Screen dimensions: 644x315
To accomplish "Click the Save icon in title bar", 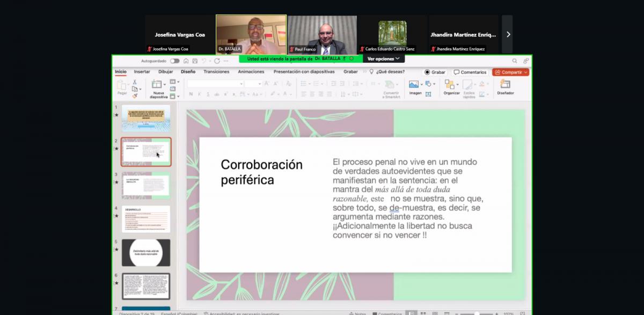I will click(195, 61).
